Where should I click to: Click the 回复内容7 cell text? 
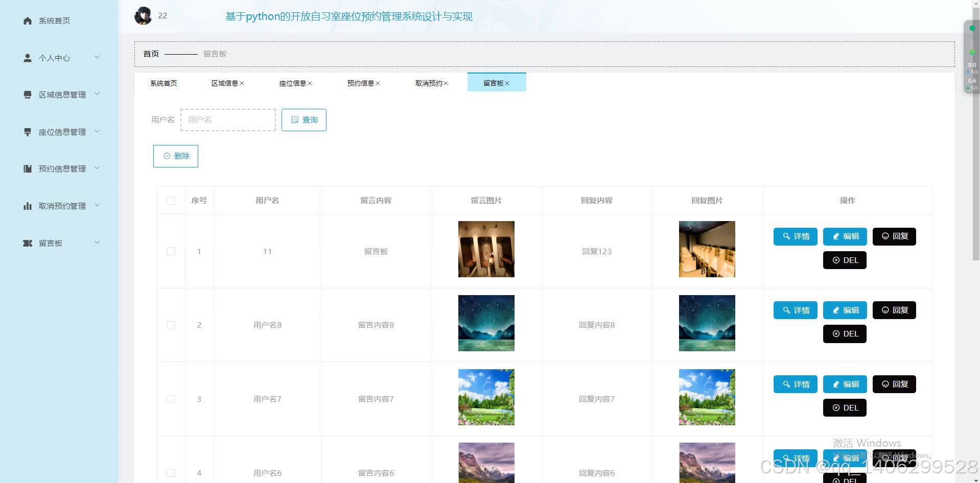pos(597,399)
